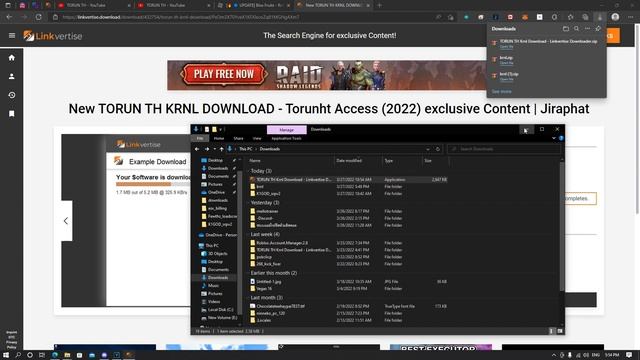The height and width of the screenshot is (360, 640).
Task: Open the Linkvertise hamburger menu
Action: click(12, 36)
